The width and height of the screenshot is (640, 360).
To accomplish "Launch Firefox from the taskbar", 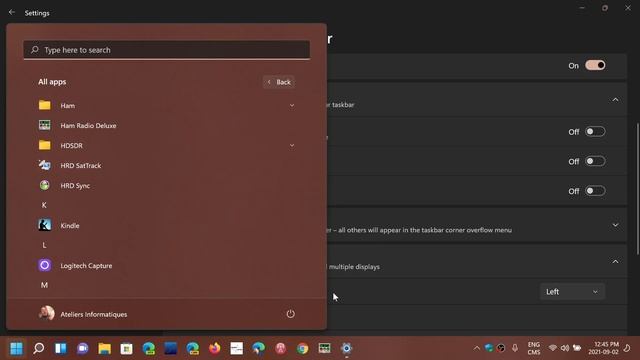I will coord(215,348).
